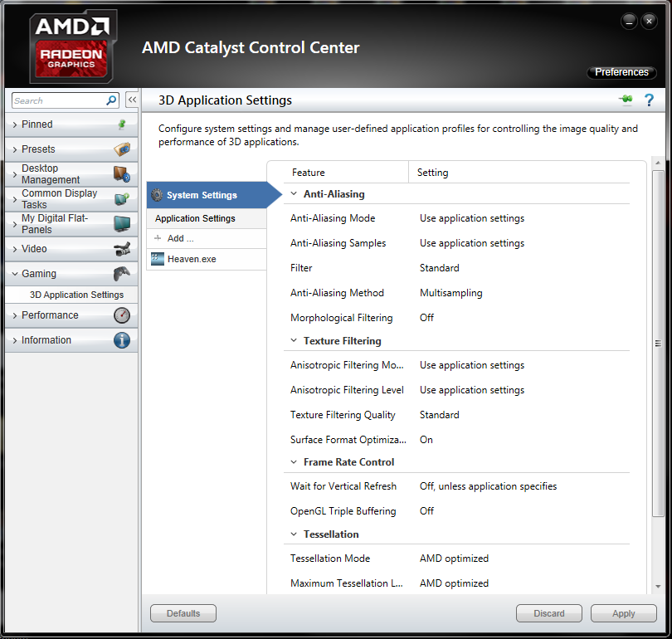
Task: Click the Pinned green pushpin icon
Action: click(x=122, y=124)
